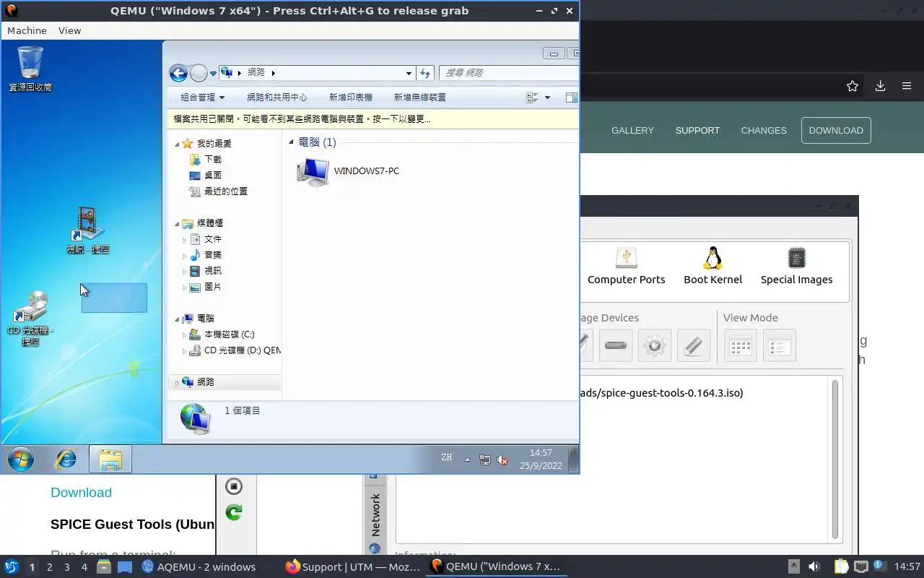Image resolution: width=924 pixels, height=578 pixels.
Task: Click the ZH language indicator
Action: click(x=447, y=457)
